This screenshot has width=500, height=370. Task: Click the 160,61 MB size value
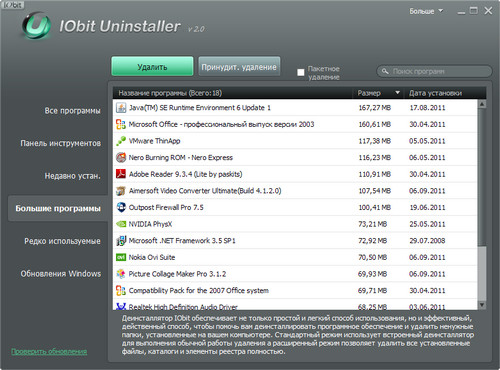(x=374, y=124)
